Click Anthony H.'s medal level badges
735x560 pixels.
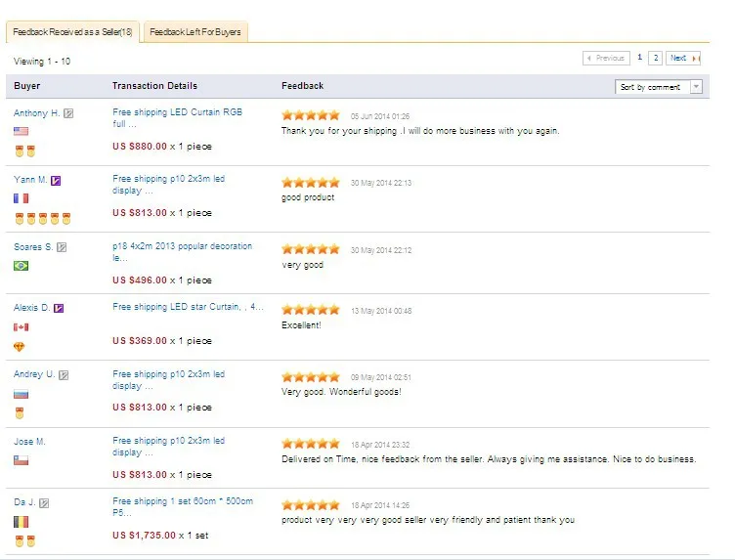[x=24, y=151]
